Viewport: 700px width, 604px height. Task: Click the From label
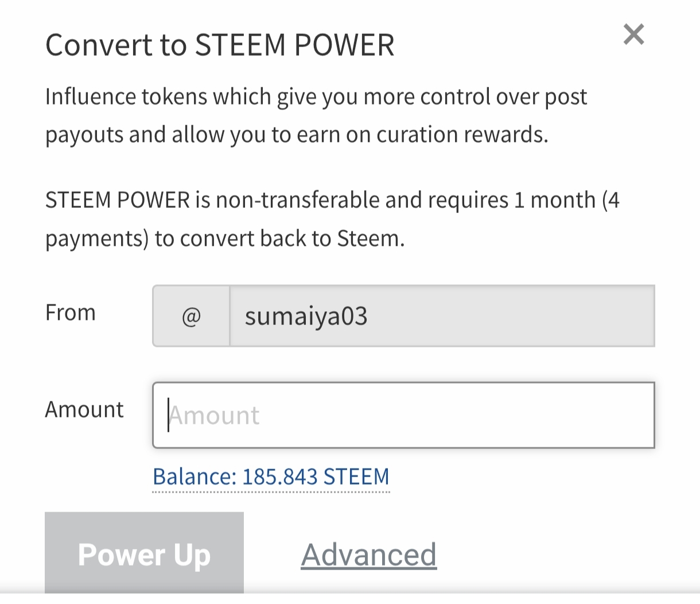click(x=71, y=313)
